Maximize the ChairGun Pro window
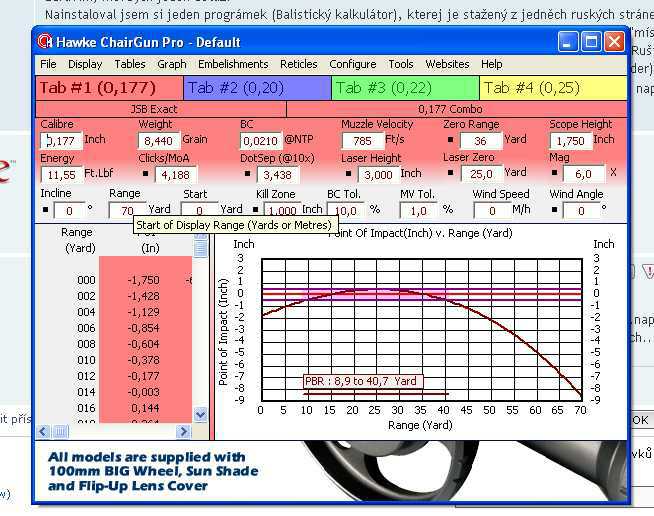The image size is (654, 516). coord(591,42)
